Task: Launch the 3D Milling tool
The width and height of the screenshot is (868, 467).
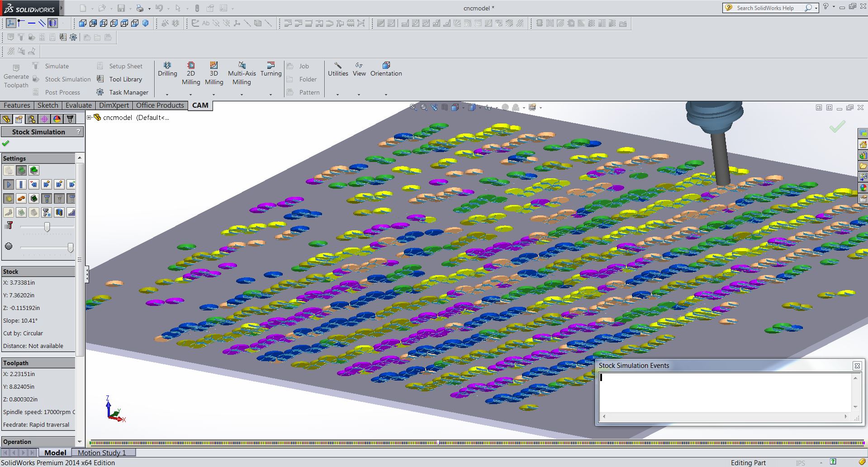Action: click(x=214, y=72)
